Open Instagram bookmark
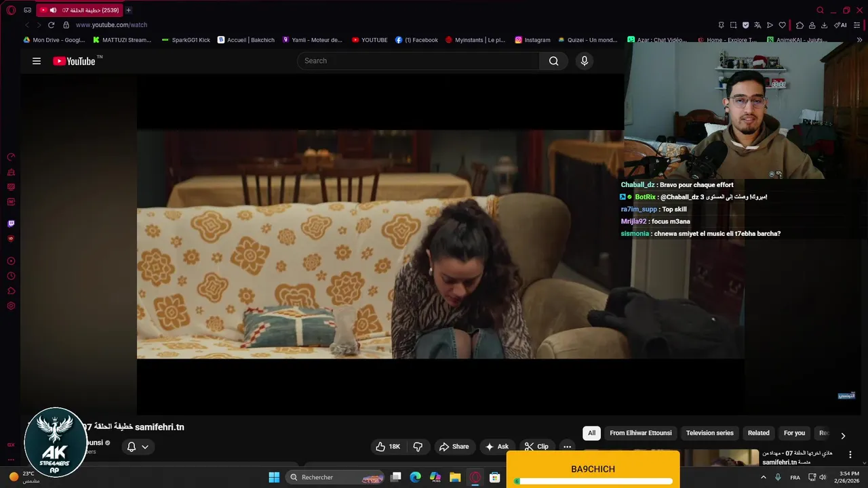The height and width of the screenshot is (488, 868). (532, 40)
